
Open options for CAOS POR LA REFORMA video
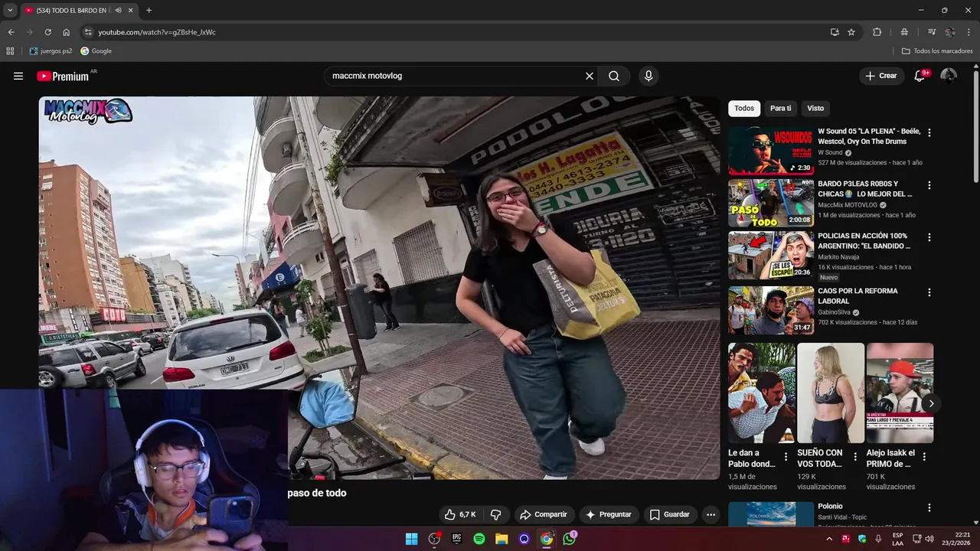(x=929, y=292)
